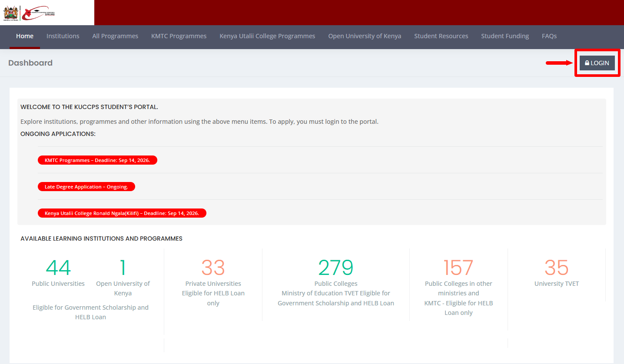Screen dimensions: 624x364
Task: Click the Public Universities label
Action: [x=58, y=284]
